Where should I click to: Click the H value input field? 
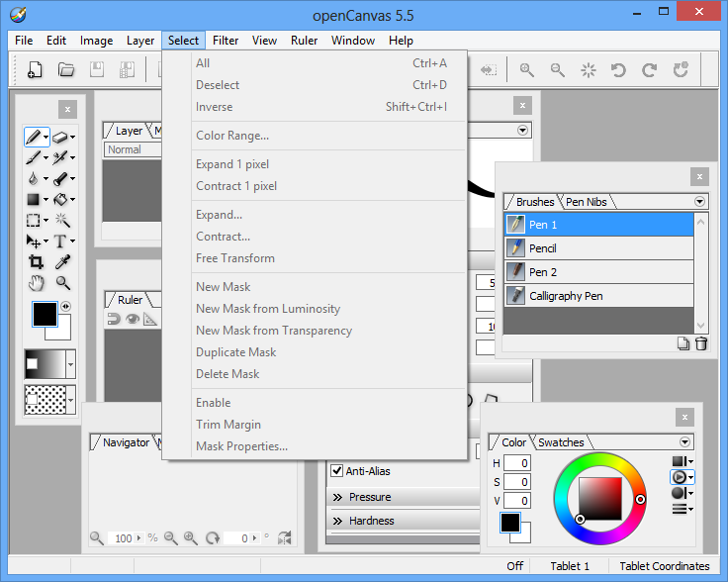(x=517, y=463)
